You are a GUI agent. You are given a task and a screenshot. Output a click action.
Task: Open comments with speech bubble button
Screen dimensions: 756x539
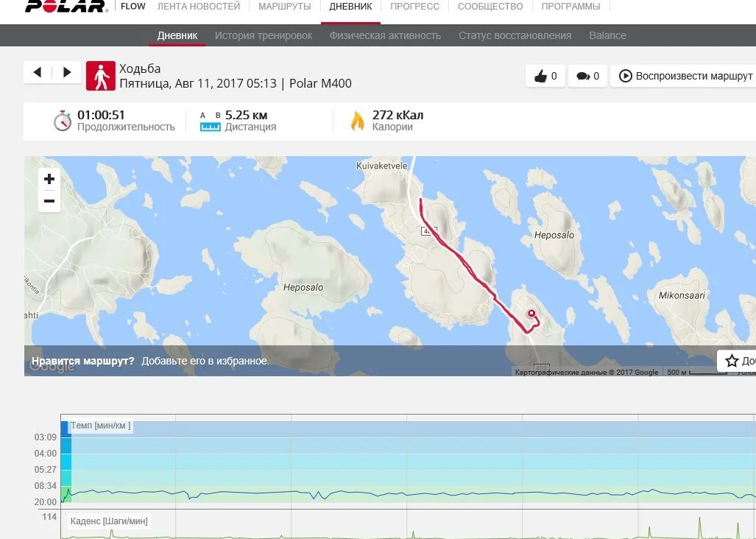[587, 76]
